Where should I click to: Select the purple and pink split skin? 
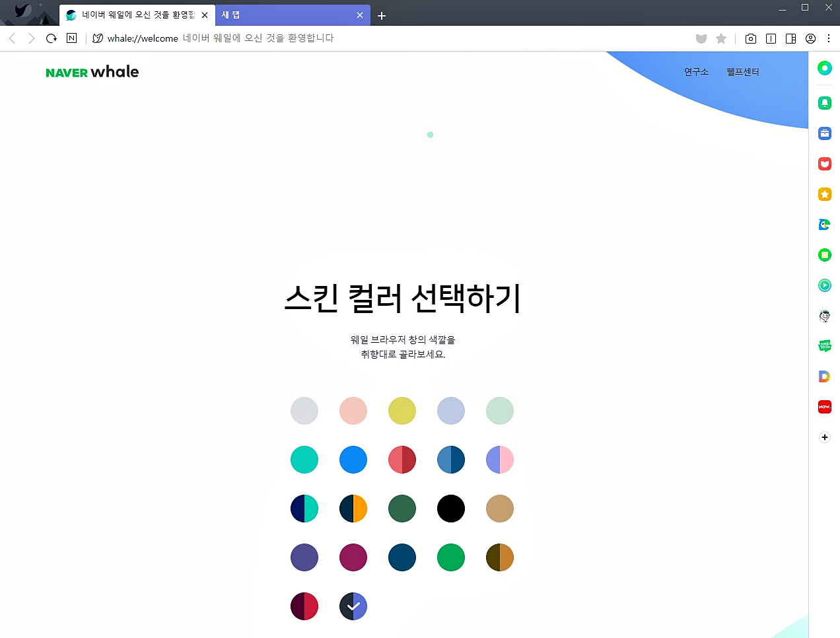click(500, 460)
